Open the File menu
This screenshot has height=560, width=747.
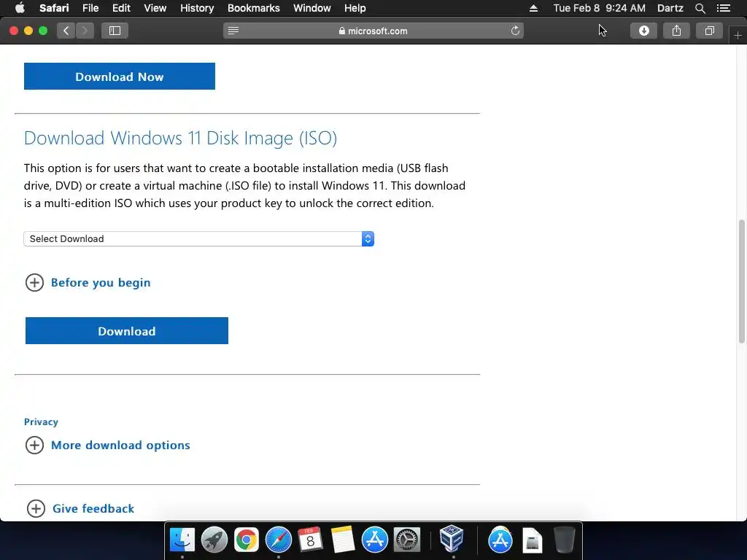(90, 8)
